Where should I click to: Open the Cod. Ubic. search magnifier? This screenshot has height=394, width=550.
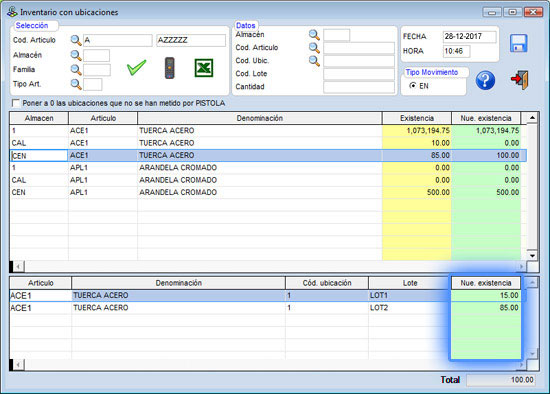tap(314, 61)
